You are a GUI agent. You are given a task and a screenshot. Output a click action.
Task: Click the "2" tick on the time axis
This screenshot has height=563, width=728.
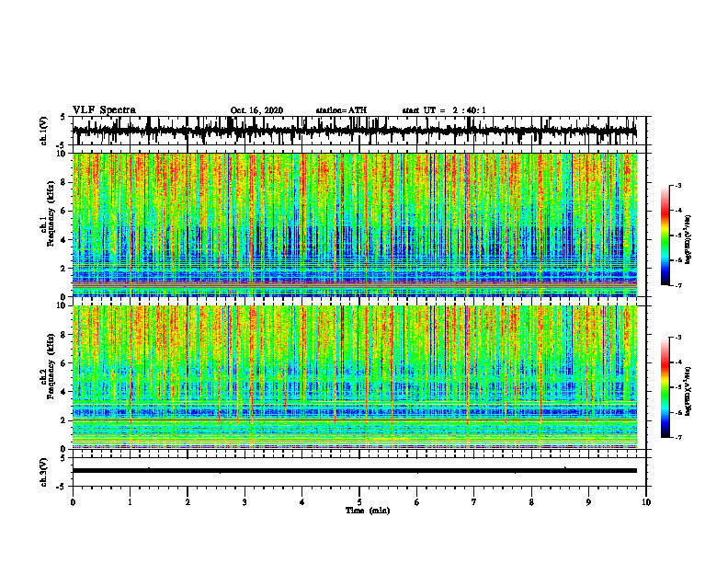188,502
